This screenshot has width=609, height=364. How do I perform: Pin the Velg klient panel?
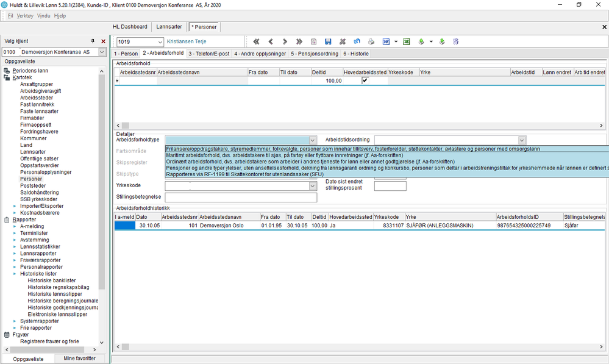93,41
